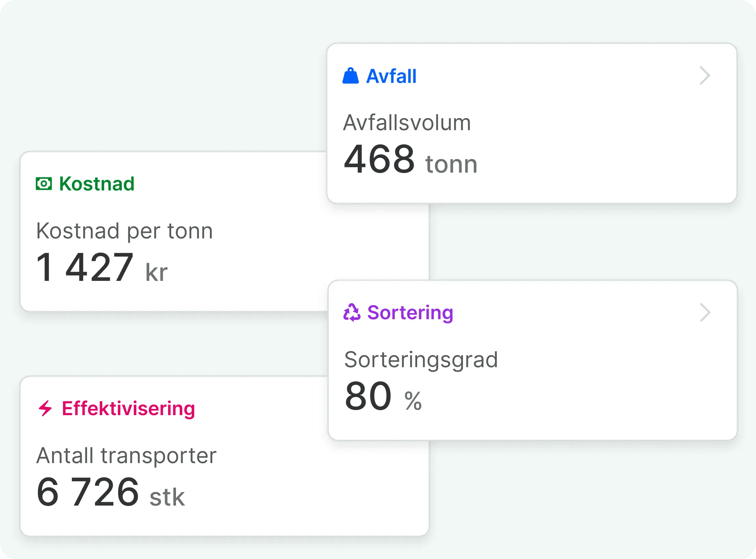The width and height of the screenshot is (756, 559).
Task: Select the Kostnad per tonn label
Action: coord(125,231)
